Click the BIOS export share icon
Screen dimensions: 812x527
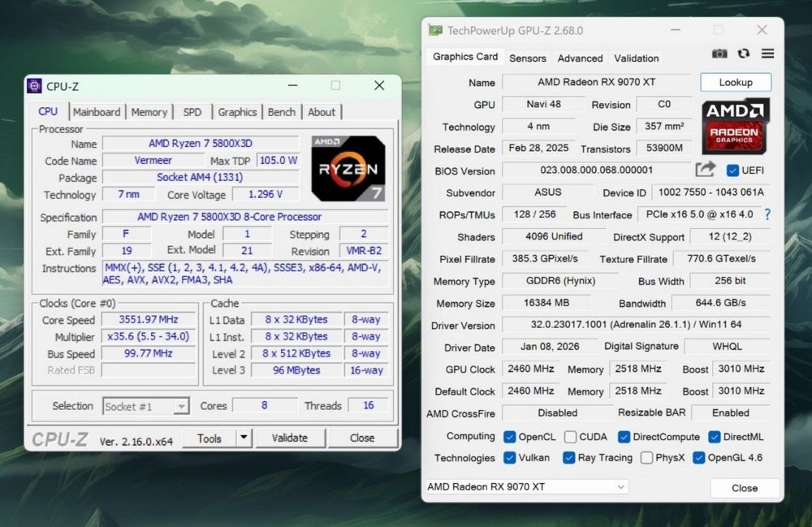coord(706,169)
